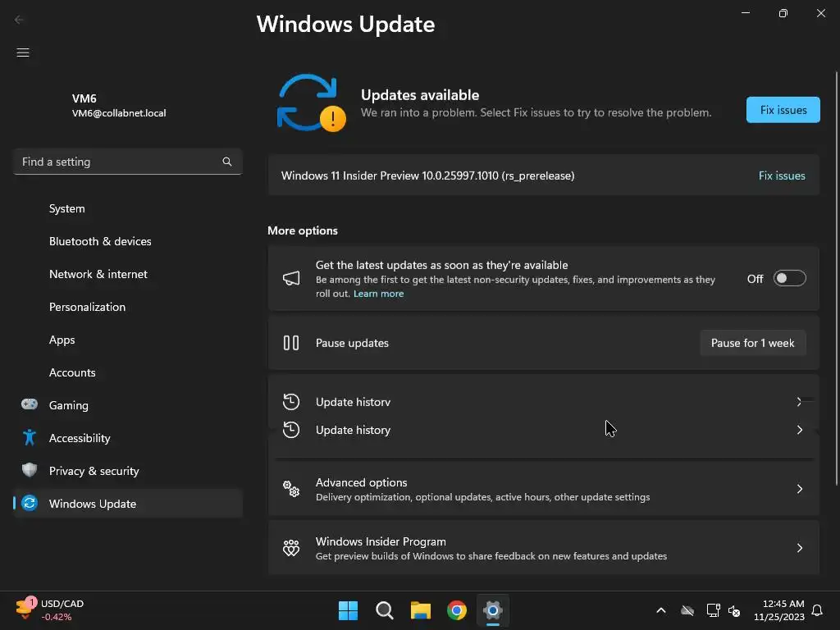This screenshot has height=630, width=840.
Task: Click the Pause updates label
Action: coord(352,343)
